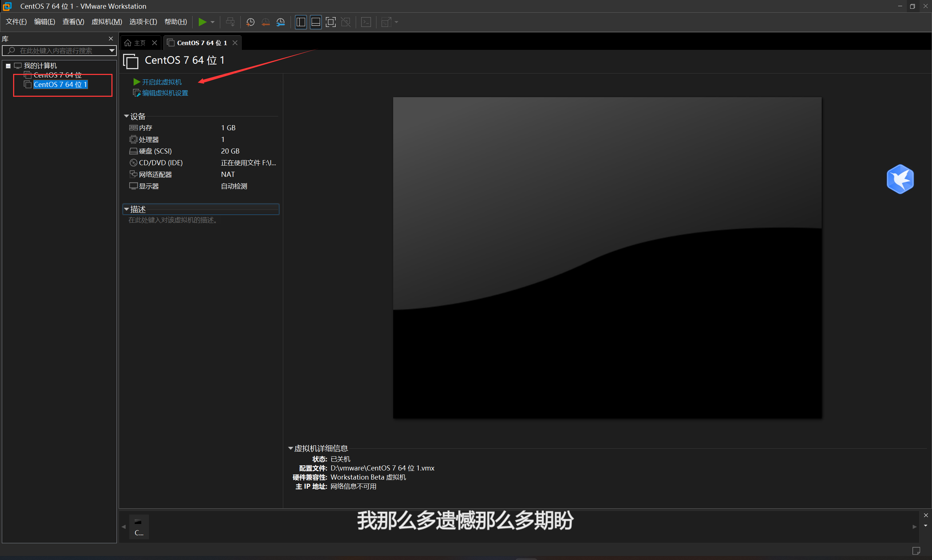Select CentOS 7 64 位 in library tree
Viewport: 932px width, 560px height.
(58, 75)
